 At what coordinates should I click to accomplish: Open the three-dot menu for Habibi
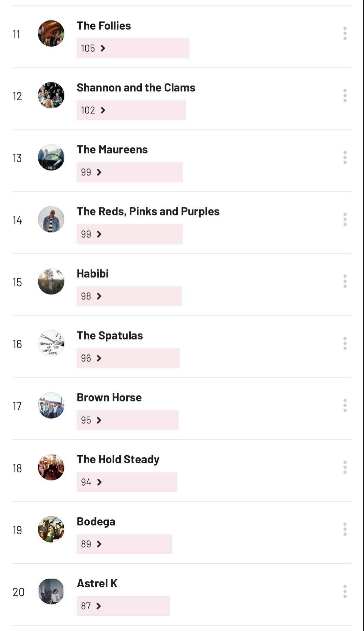point(345,281)
